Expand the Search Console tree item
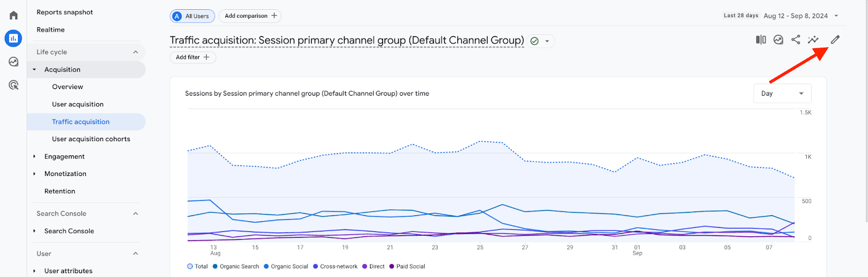The width and height of the screenshot is (868, 277). 34,231
